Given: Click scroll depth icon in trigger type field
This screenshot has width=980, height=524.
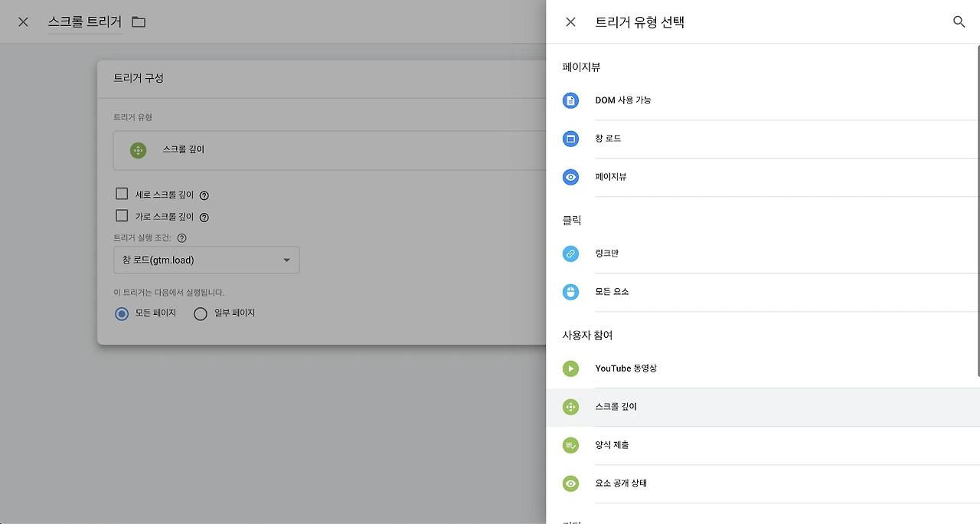Looking at the screenshot, I should [138, 150].
